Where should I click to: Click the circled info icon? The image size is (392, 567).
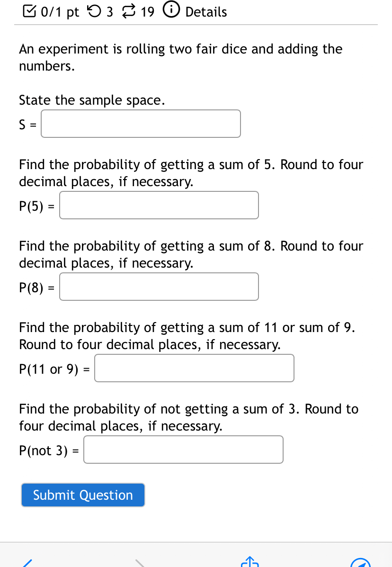[x=170, y=11]
